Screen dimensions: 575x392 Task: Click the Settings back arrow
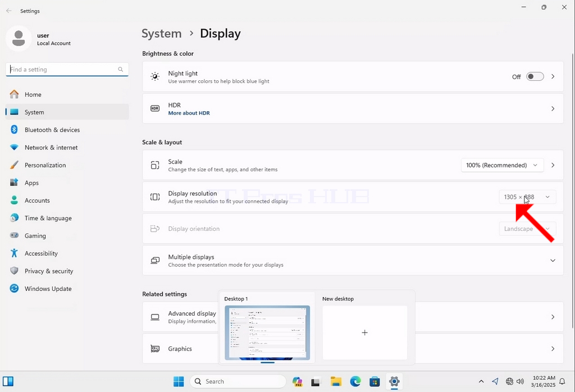tap(9, 11)
